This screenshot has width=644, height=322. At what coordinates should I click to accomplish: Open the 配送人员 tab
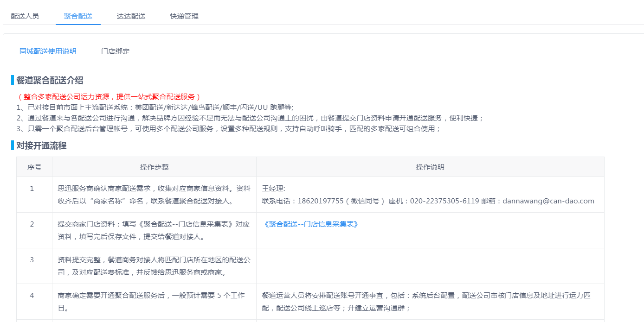pos(25,16)
